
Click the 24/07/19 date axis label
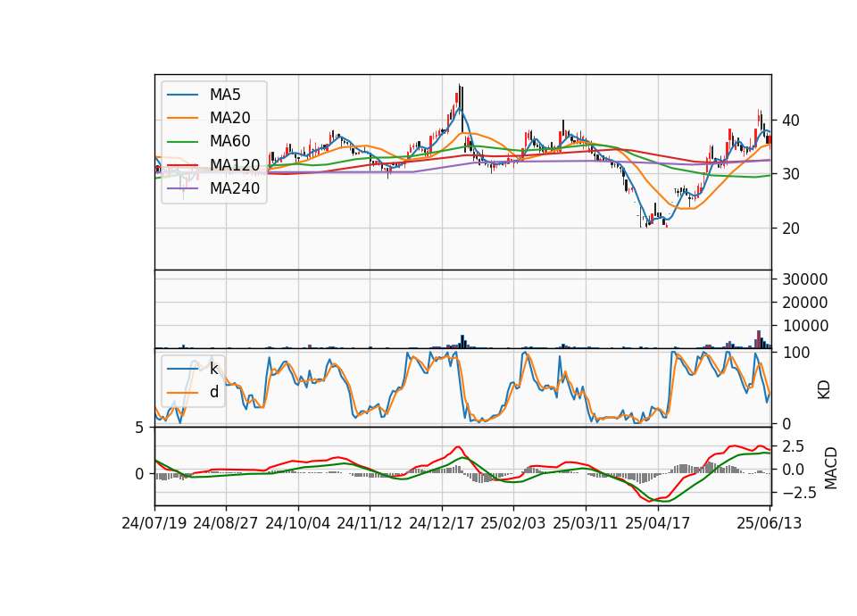tap(154, 523)
